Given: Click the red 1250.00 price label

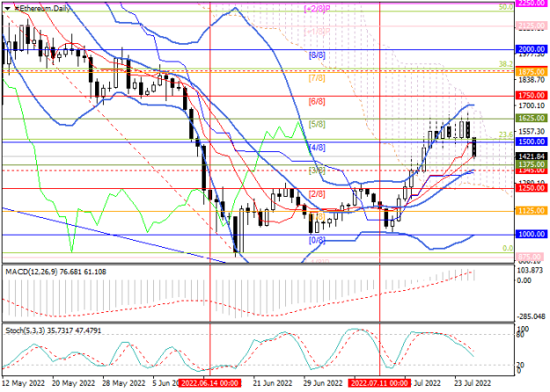Looking at the screenshot, I should tap(532, 188).
